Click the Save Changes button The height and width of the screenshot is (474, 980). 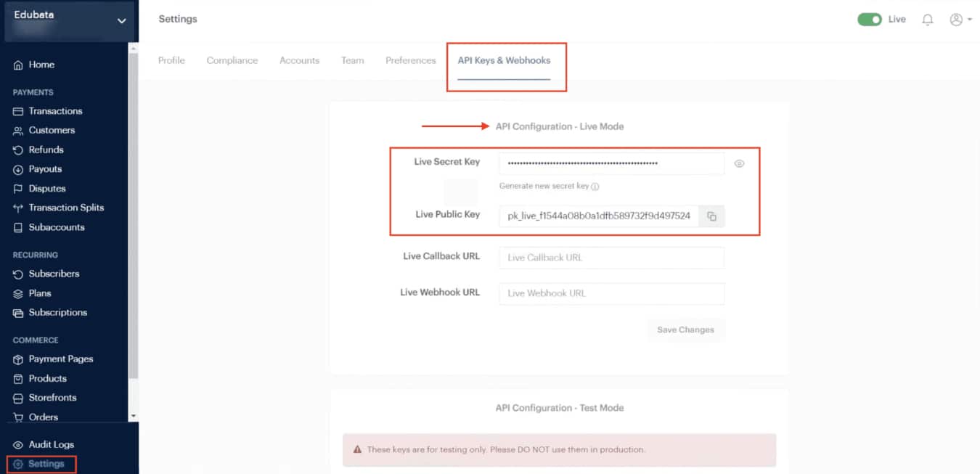coord(685,330)
